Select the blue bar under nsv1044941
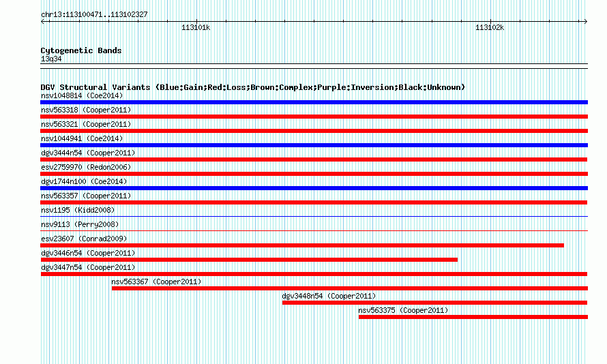 314,145
